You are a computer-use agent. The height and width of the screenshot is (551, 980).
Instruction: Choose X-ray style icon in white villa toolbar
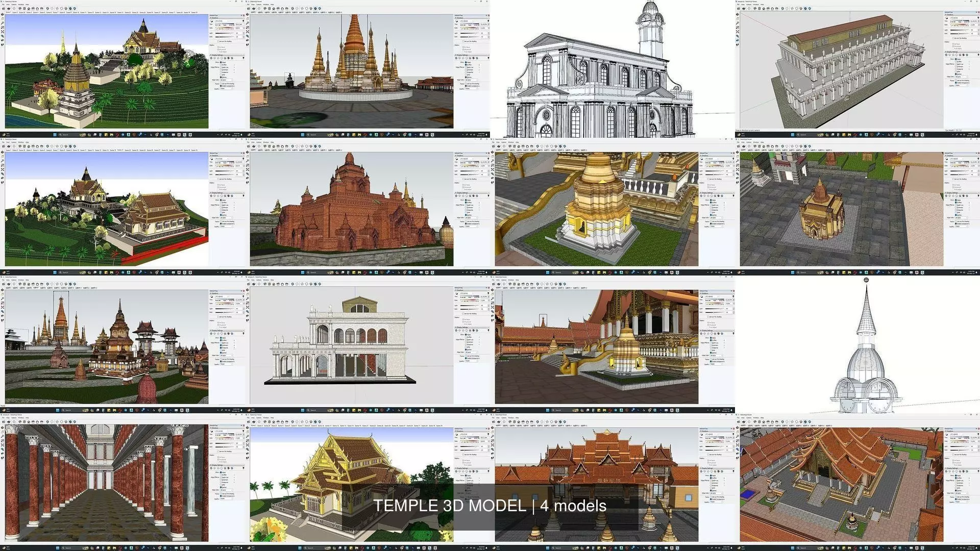tap(292, 284)
